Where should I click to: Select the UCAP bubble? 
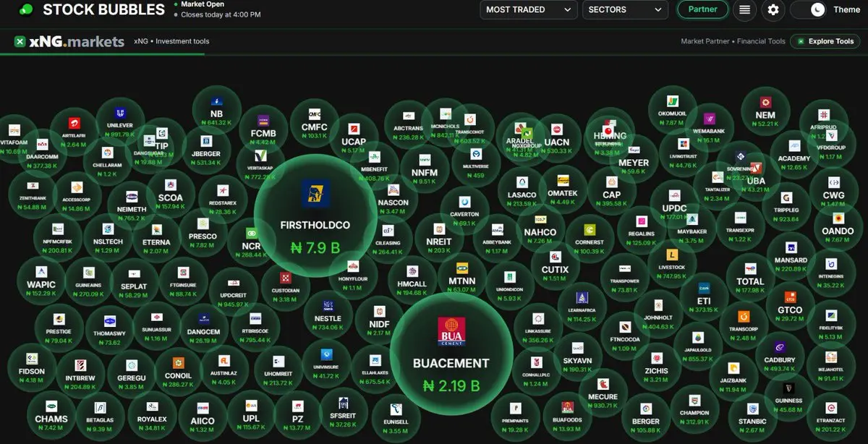tap(354, 137)
